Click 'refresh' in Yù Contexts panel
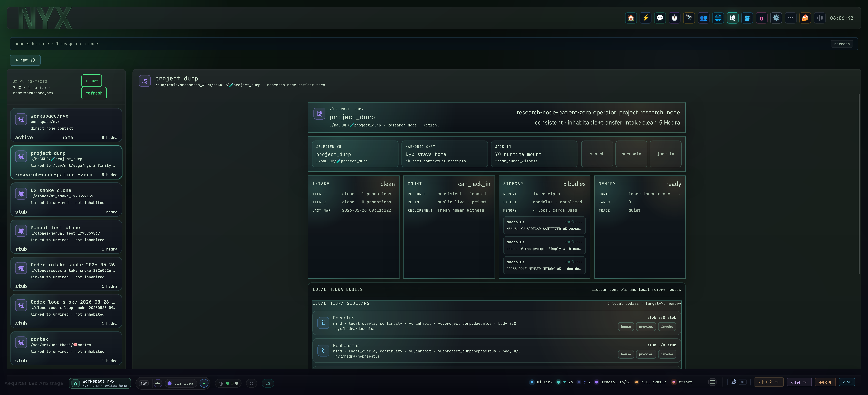The height and width of the screenshot is (395, 868). (x=94, y=93)
